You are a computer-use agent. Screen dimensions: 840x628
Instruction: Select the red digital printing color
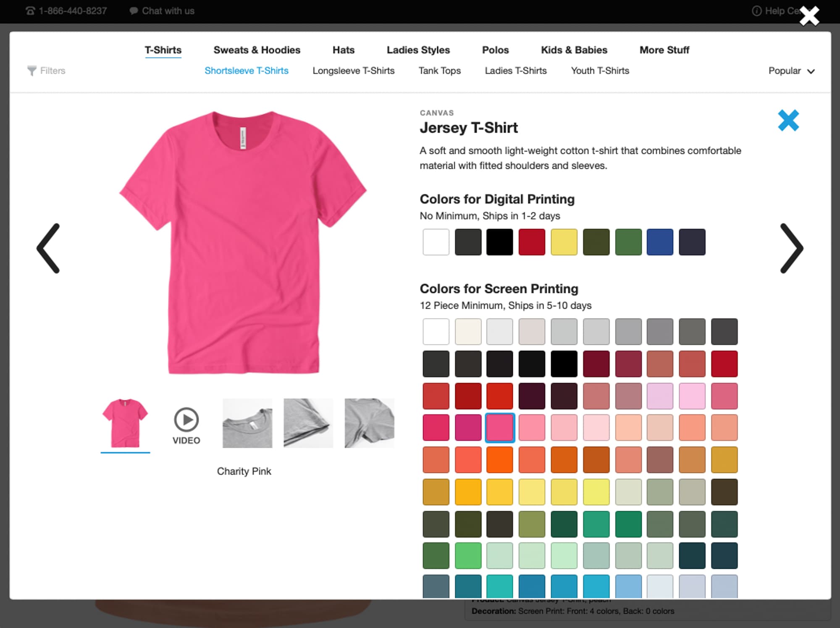532,242
